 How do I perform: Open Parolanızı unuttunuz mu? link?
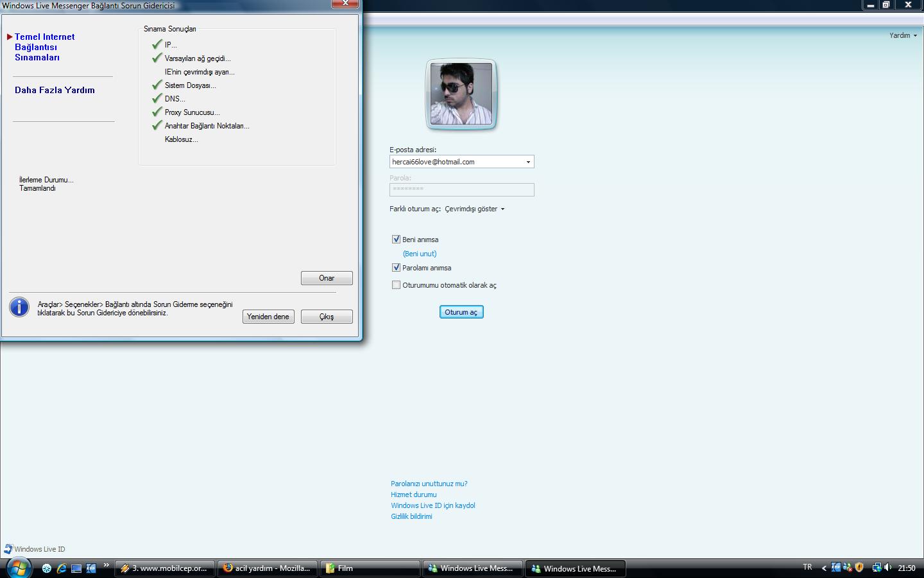click(x=429, y=484)
